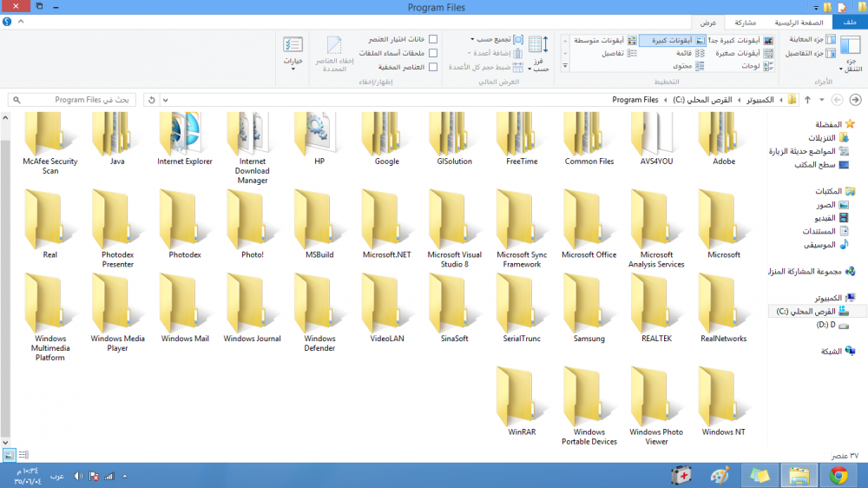The height and width of the screenshot is (488, 868).
Task: Open the WinRAR folder
Action: pos(523,399)
